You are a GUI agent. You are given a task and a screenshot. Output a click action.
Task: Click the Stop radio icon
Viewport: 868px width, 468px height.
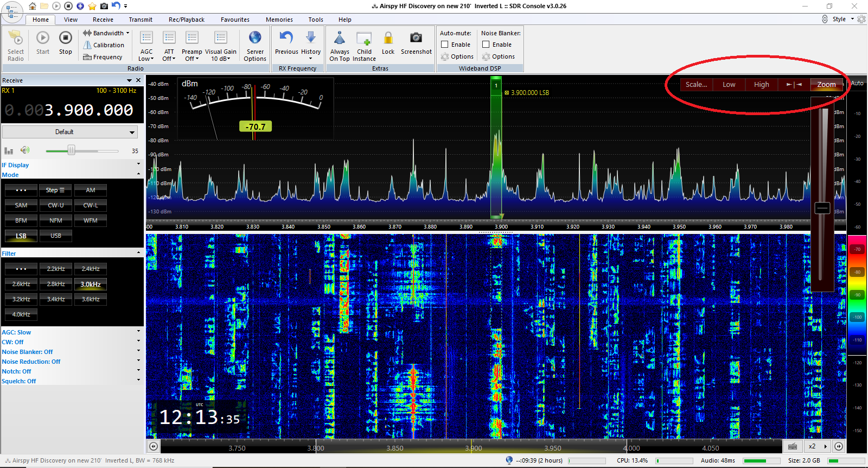click(65, 39)
